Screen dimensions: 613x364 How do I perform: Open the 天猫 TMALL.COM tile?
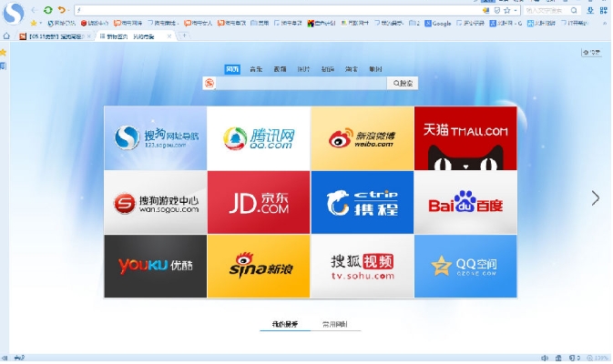(465, 138)
